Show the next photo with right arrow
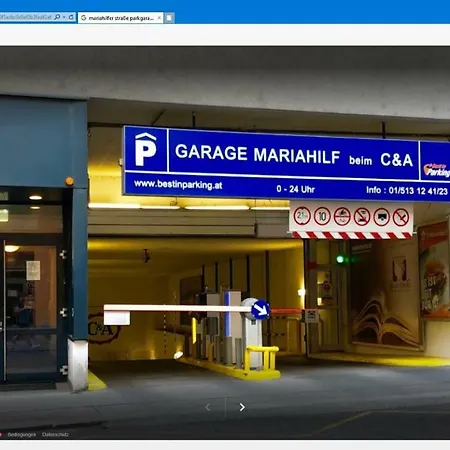This screenshot has height=450, width=450. tap(242, 407)
